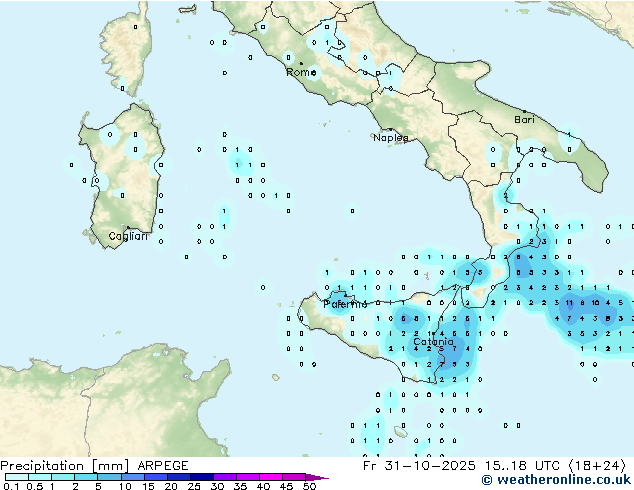The image size is (634, 490).
Task: Select the 25–30 mm navy legend swatch
Action: [201, 477]
